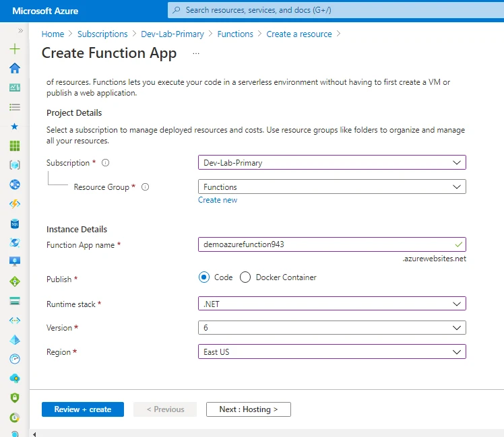Open the Monitor gauge icon
Image resolution: width=504 pixels, height=437 pixels.
(15, 359)
